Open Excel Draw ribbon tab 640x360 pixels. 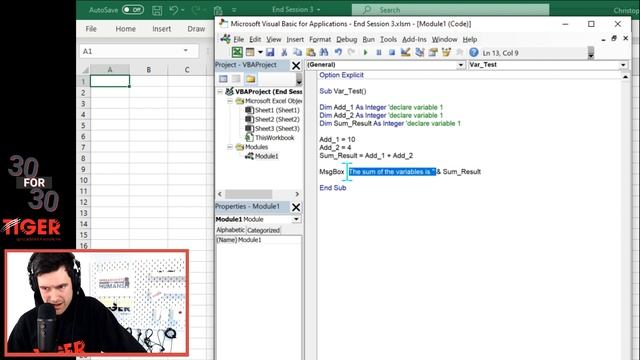pos(196,29)
